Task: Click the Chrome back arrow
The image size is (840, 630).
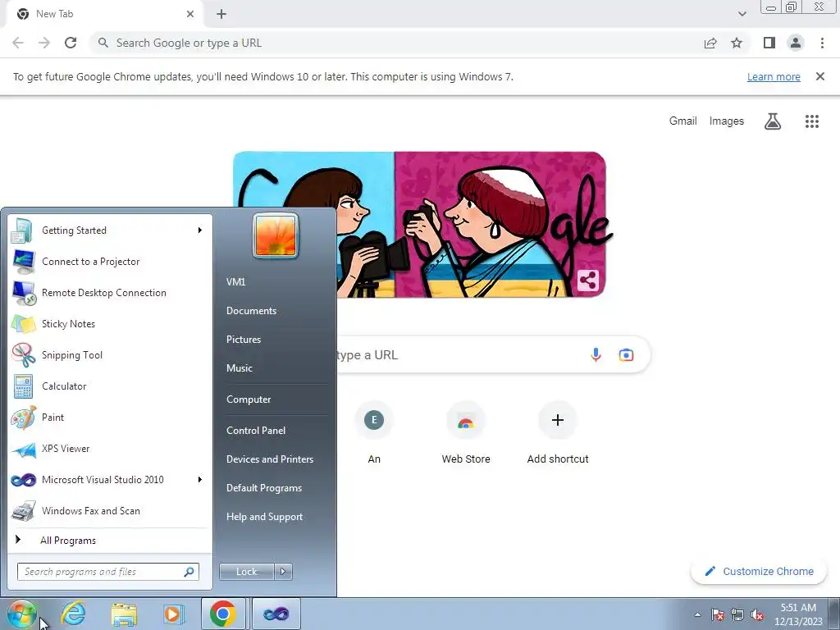Action: click(x=18, y=43)
